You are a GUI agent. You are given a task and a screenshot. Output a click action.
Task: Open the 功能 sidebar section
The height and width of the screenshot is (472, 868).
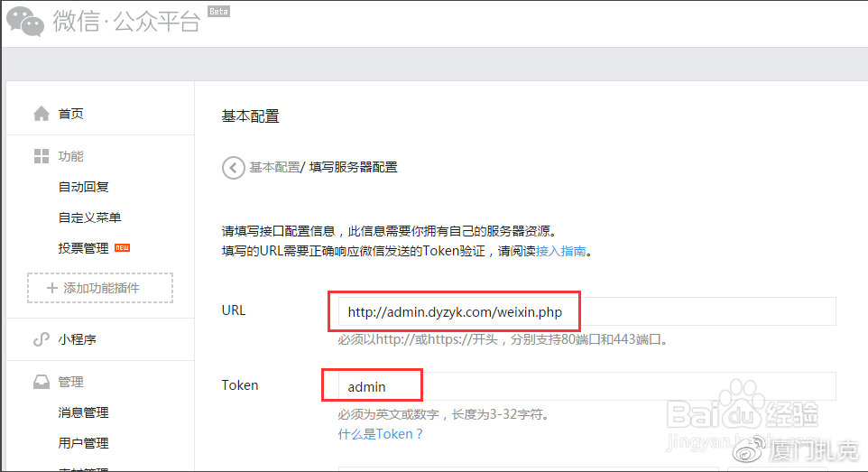(71, 156)
